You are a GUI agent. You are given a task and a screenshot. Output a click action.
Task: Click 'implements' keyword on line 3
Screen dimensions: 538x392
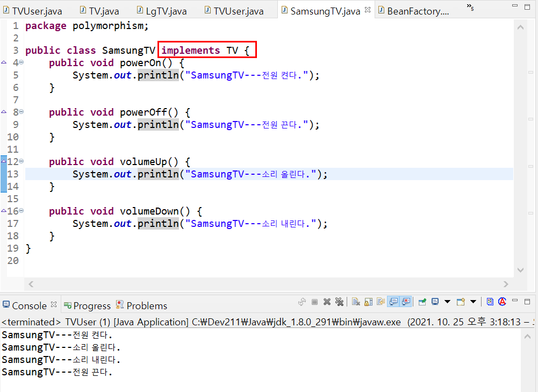[x=191, y=51]
